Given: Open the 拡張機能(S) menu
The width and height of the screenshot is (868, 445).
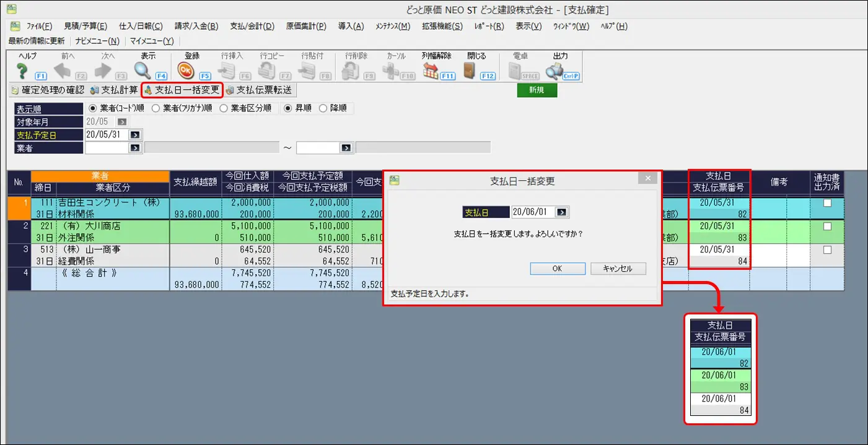Looking at the screenshot, I should click(442, 27).
